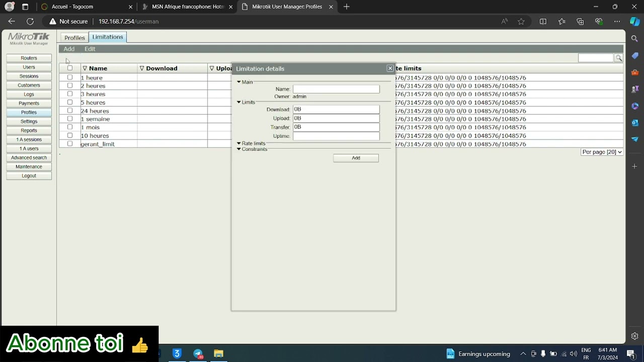
Task: Open the sidebar shopping tag icon
Action: tap(634, 55)
